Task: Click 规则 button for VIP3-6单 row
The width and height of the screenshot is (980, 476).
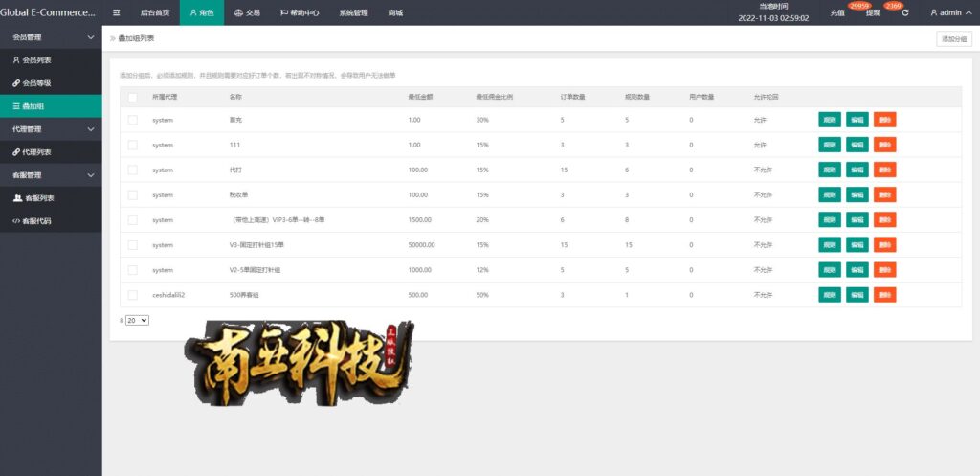Action: tap(830, 219)
